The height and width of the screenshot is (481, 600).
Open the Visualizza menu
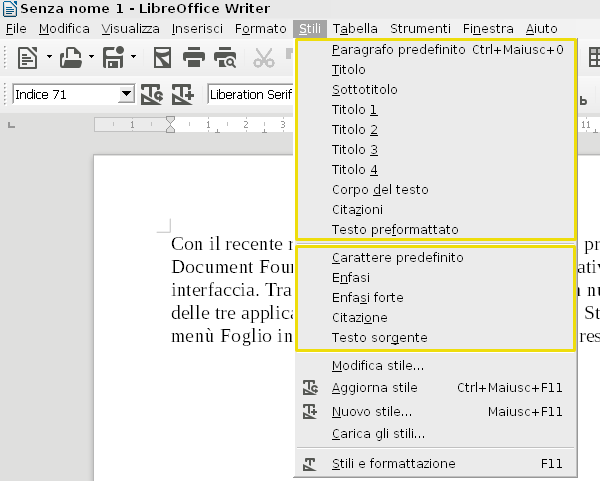tap(130, 29)
